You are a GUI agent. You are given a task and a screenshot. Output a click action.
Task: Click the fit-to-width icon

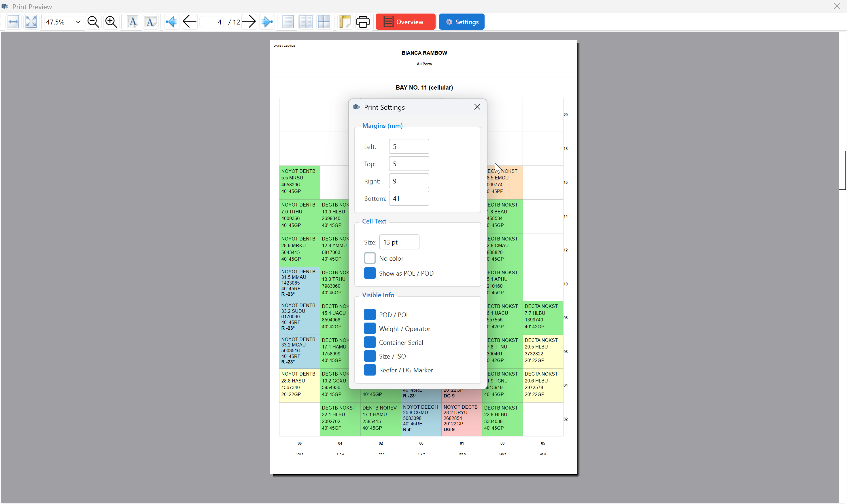click(x=13, y=22)
